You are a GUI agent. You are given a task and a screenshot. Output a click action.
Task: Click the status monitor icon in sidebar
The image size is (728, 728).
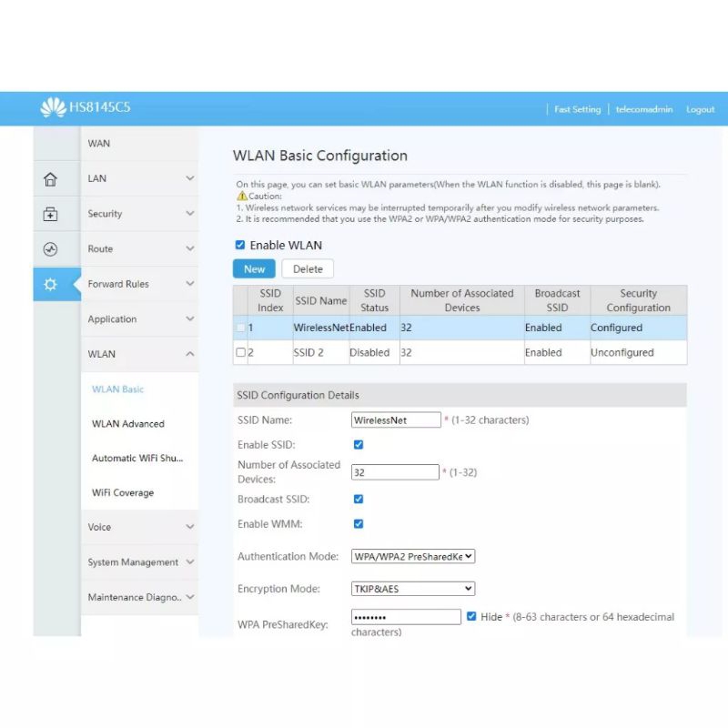click(x=51, y=249)
